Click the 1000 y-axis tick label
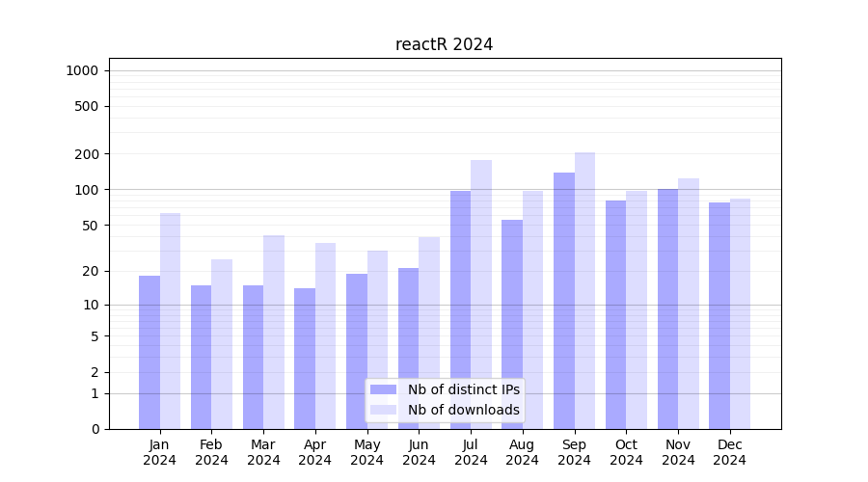 click(81, 70)
